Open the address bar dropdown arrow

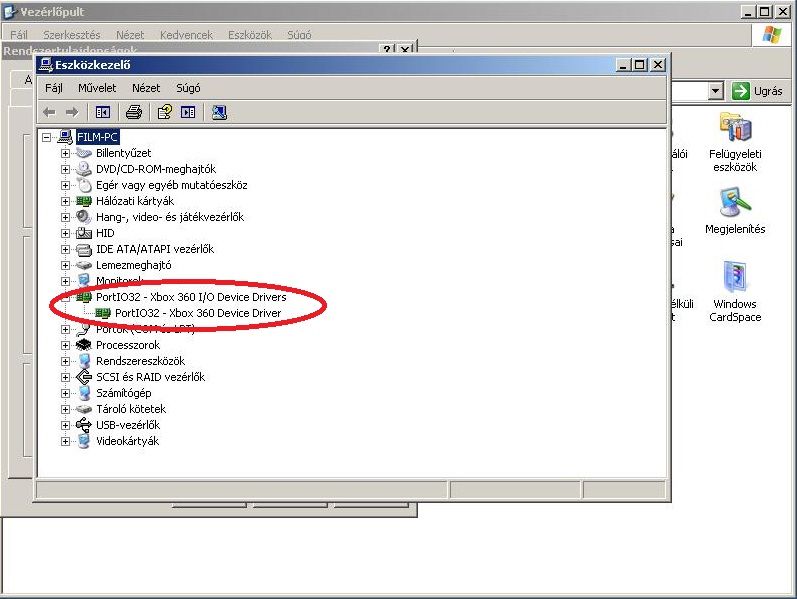[x=715, y=91]
